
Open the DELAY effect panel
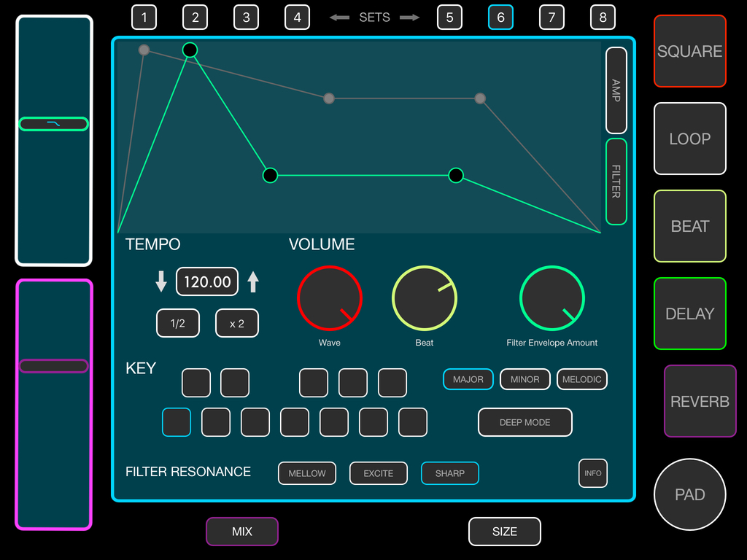point(690,314)
